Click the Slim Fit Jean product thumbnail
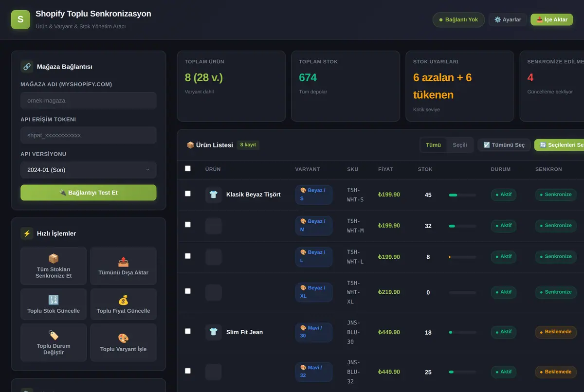584x392 pixels. click(214, 332)
